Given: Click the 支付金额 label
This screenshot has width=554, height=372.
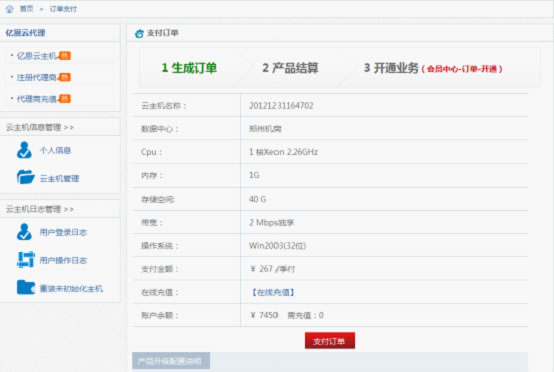Looking at the screenshot, I should point(160,269).
